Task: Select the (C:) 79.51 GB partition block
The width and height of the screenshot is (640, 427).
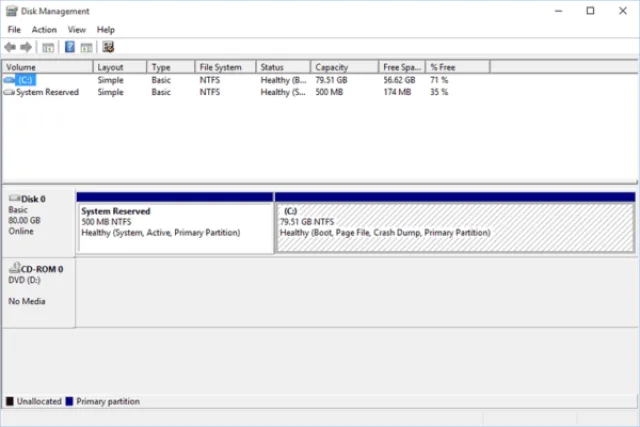Action: click(455, 223)
